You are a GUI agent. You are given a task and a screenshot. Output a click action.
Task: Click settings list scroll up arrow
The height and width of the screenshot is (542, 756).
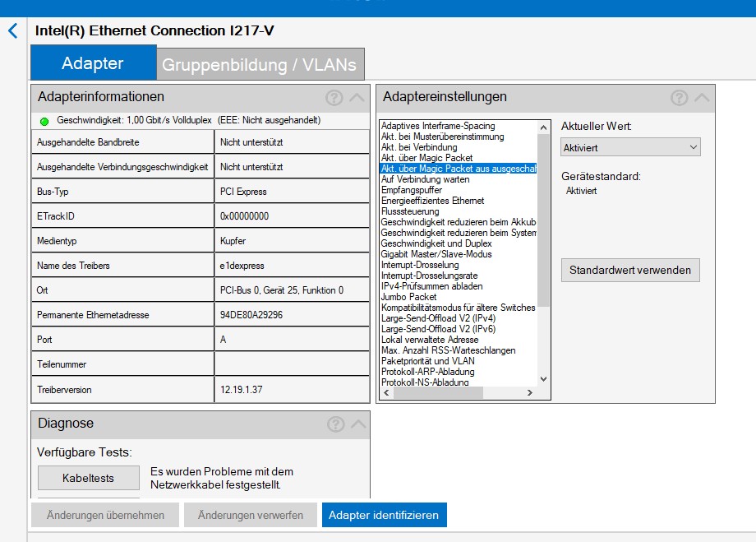point(543,127)
